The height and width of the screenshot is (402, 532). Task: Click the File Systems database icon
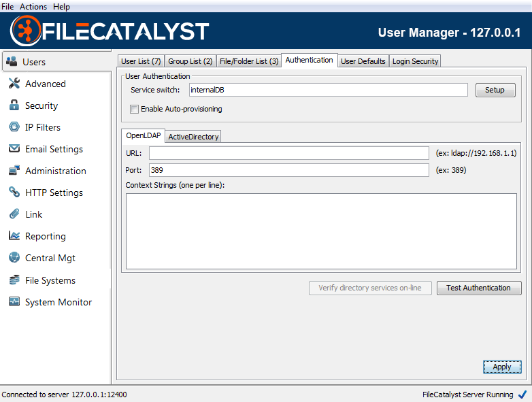click(14, 280)
